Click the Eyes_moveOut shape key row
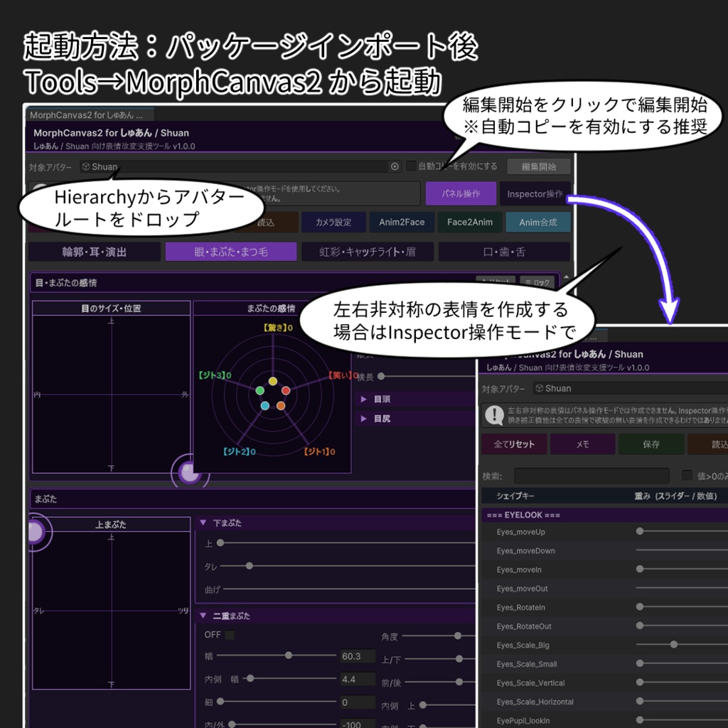Screen dimensions: 728x728 [604, 588]
